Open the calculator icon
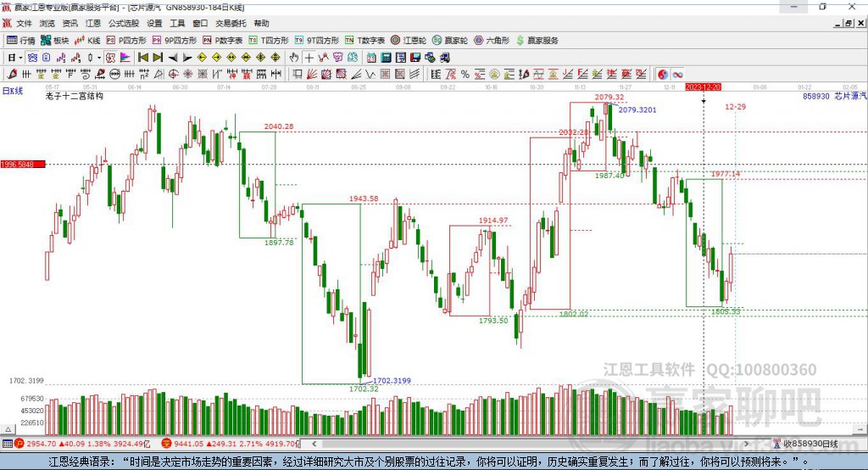Screen dimensions: 868x470 tap(386, 57)
